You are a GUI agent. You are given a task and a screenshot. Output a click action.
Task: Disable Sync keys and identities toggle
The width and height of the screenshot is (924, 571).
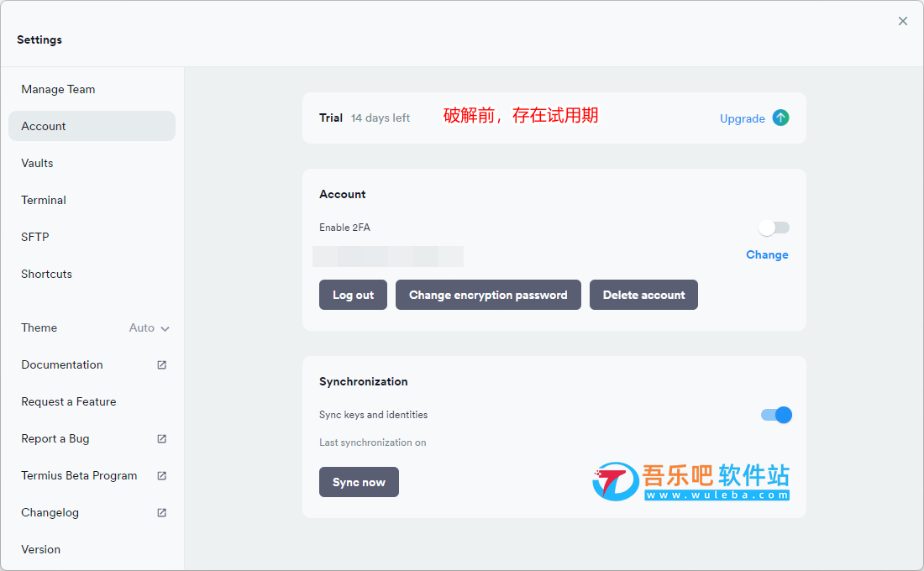pyautogui.click(x=776, y=415)
